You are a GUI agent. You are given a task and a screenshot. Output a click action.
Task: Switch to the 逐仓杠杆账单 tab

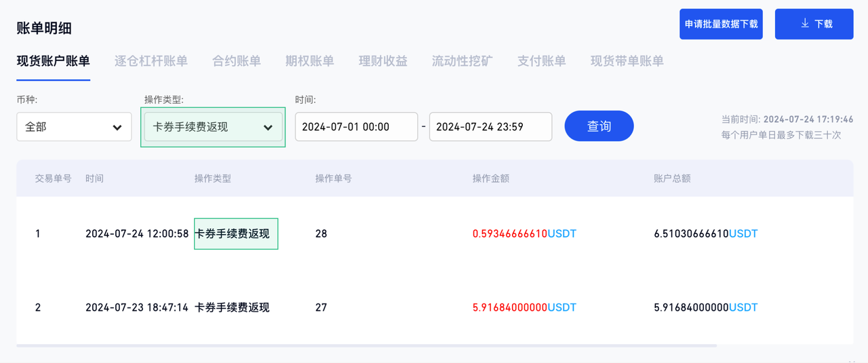pyautogui.click(x=151, y=61)
